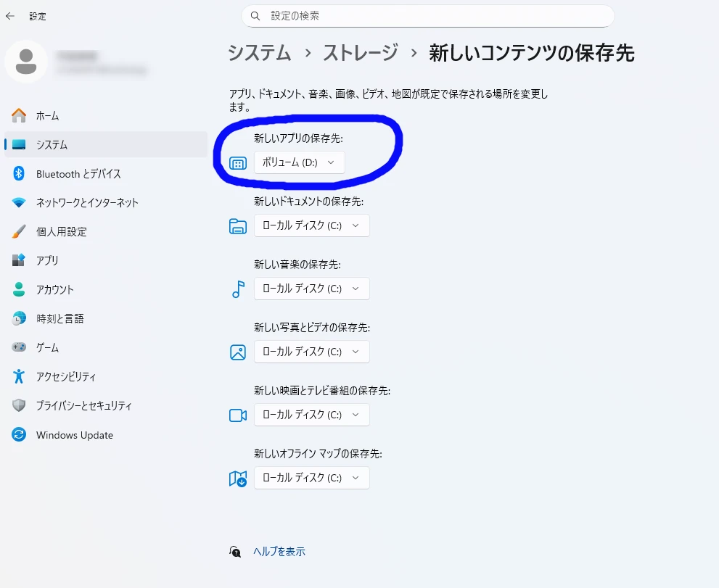Click the offline maps icon
Image resolution: width=719 pixels, height=588 pixels.
tap(237, 479)
